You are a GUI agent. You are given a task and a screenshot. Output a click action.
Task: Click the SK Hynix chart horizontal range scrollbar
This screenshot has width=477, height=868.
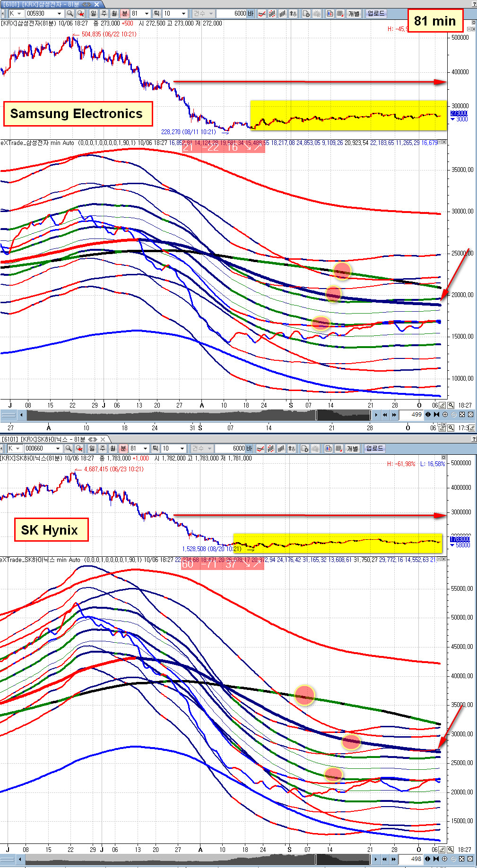[x=199, y=859]
